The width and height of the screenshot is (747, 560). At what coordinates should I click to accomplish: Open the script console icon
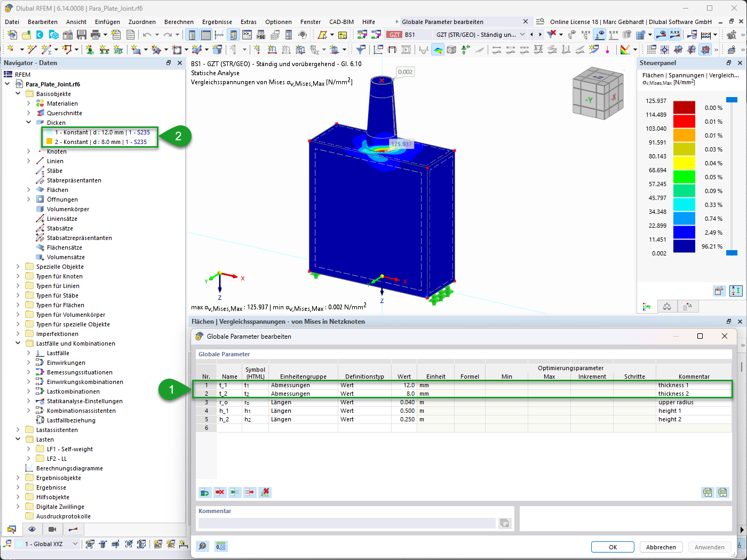247,35
